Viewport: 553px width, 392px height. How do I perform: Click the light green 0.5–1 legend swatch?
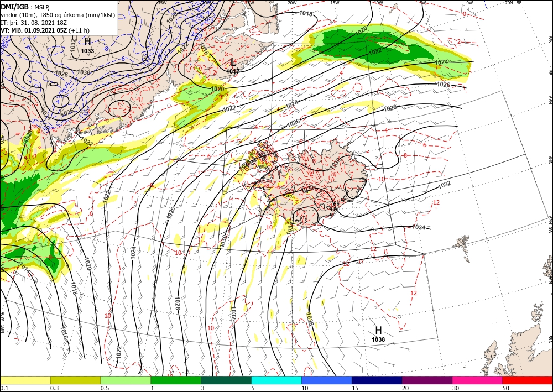tap(126, 380)
